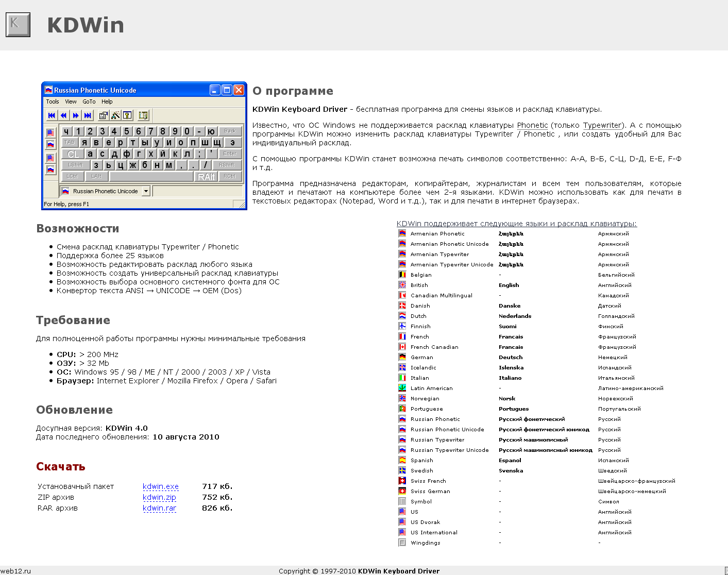Click the flag icon beside Armenian Phonetic Unicode
728x575 pixels.
[x=402, y=244]
